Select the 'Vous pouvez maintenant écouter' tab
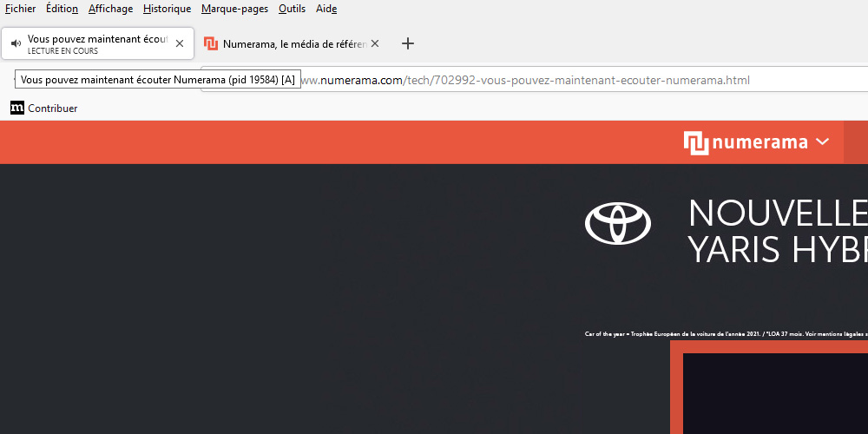 98,43
